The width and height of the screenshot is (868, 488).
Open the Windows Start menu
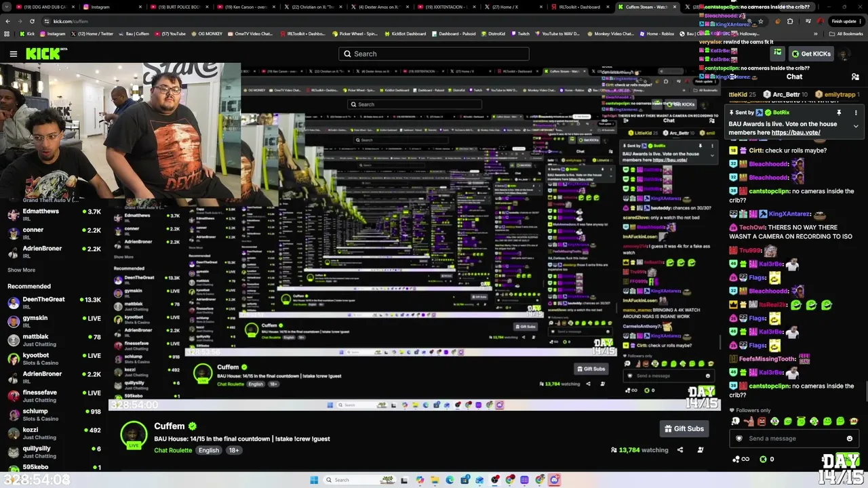314,480
